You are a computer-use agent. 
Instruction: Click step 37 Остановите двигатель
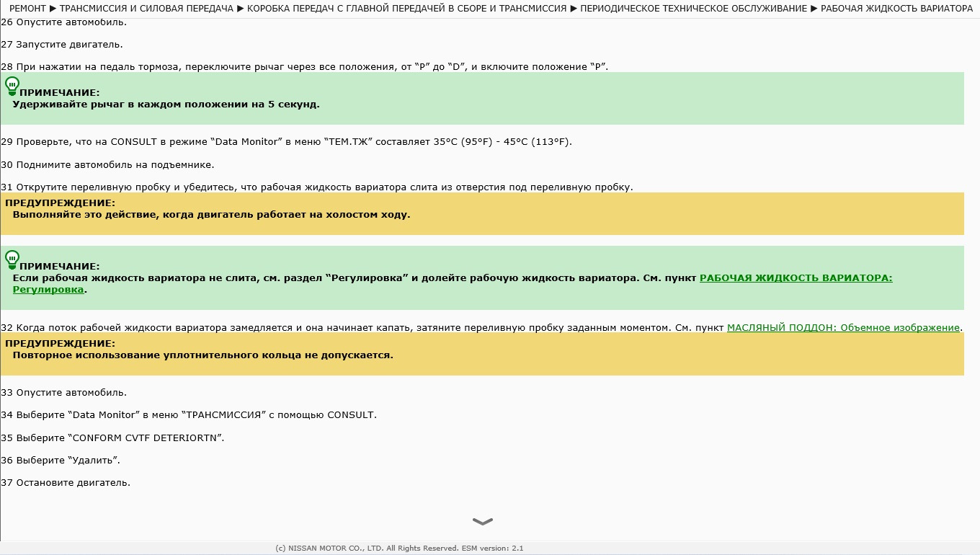pyautogui.click(x=66, y=483)
